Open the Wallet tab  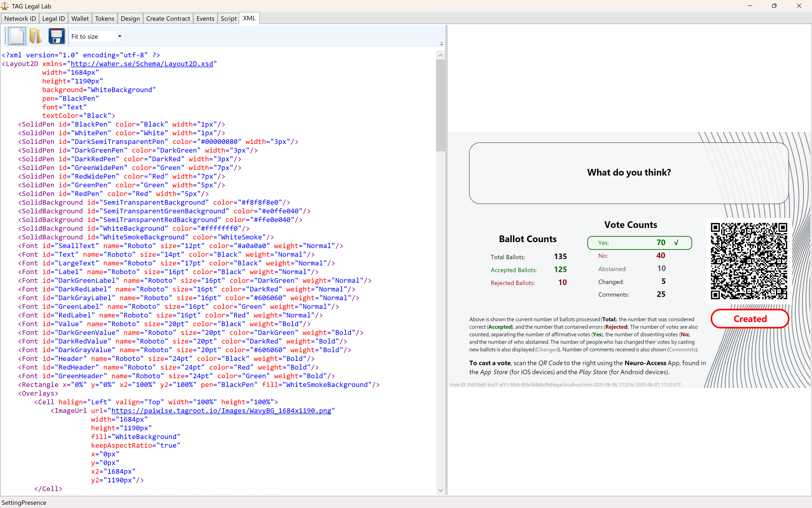[80, 18]
